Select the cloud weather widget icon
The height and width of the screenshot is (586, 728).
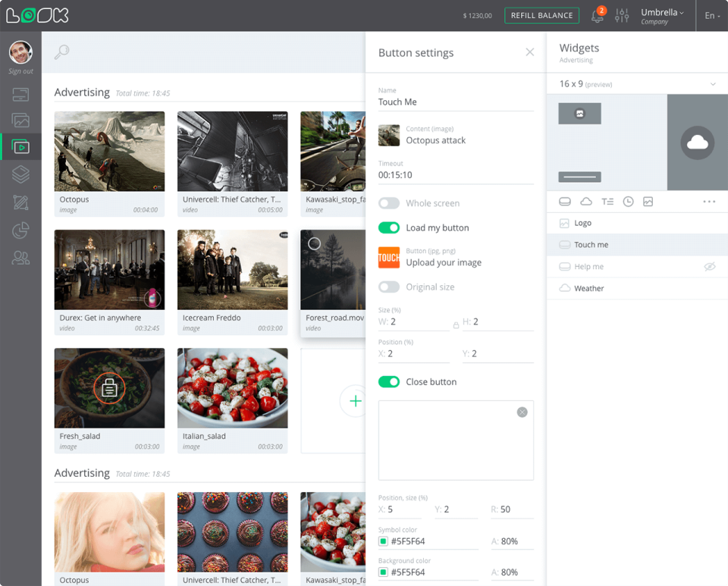click(x=586, y=202)
